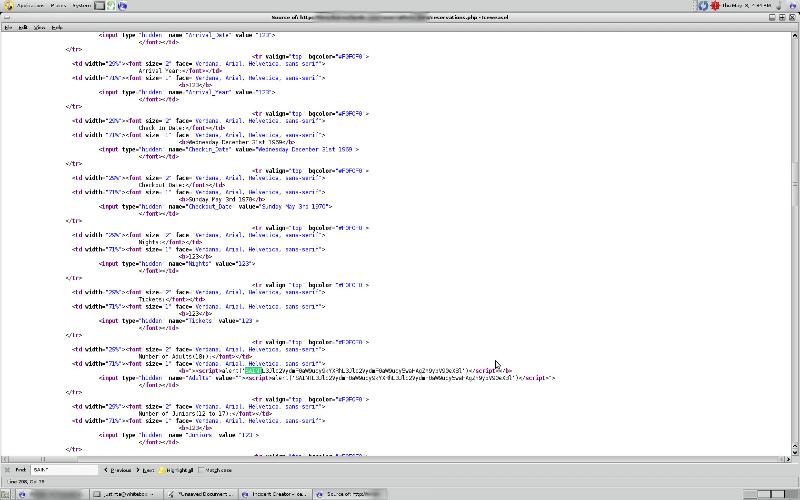Click the red alert tray icon
Image resolution: width=800 pixels, height=500 pixels.
click(x=715, y=6)
